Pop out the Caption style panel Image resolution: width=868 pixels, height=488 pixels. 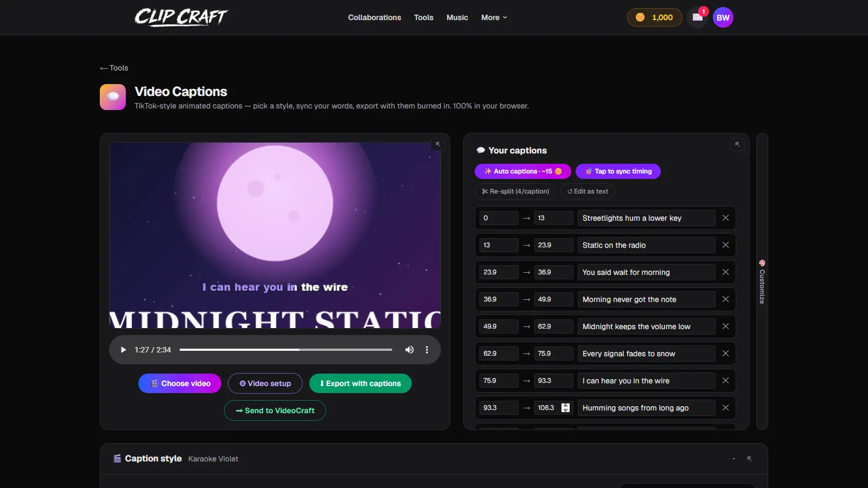tap(750, 459)
